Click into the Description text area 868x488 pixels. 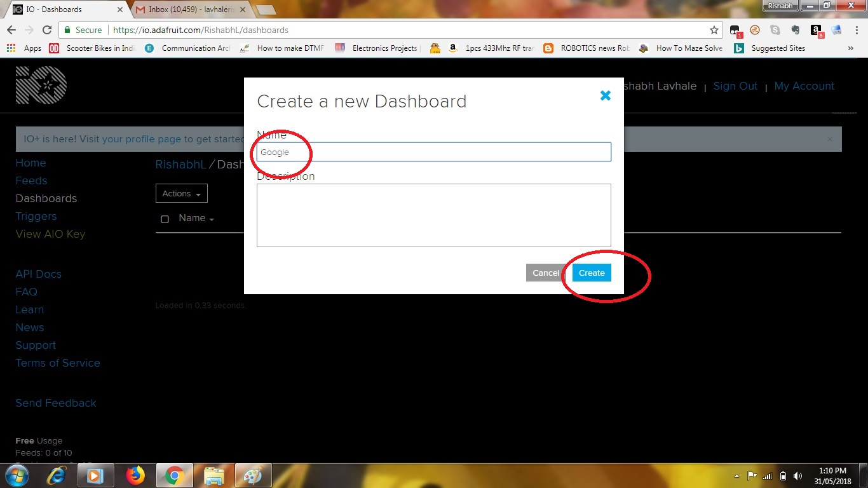pos(434,215)
